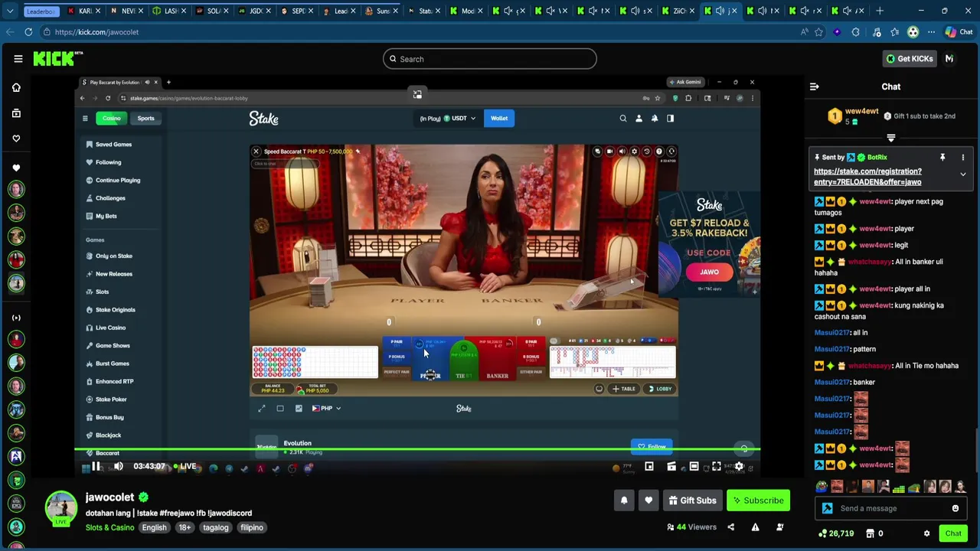Click the filipino tag
Viewport: 980px width, 551px height.
click(252, 527)
